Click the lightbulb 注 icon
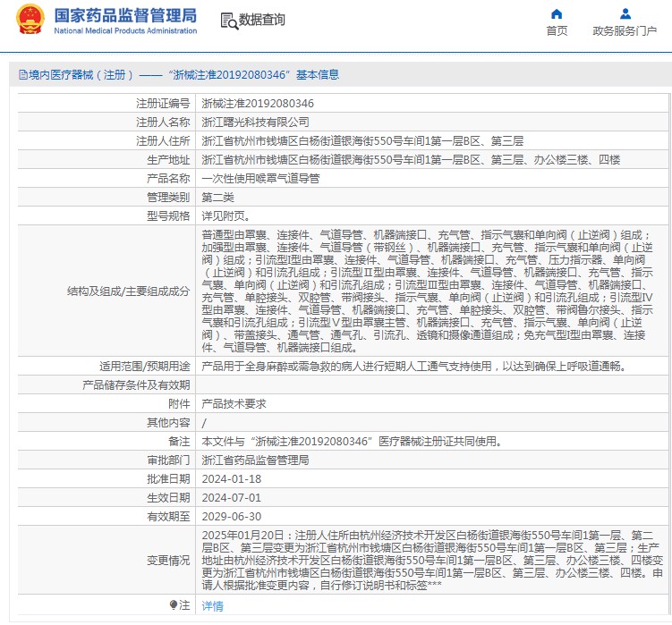Screen dimensions: 672x625 (x=173, y=604)
